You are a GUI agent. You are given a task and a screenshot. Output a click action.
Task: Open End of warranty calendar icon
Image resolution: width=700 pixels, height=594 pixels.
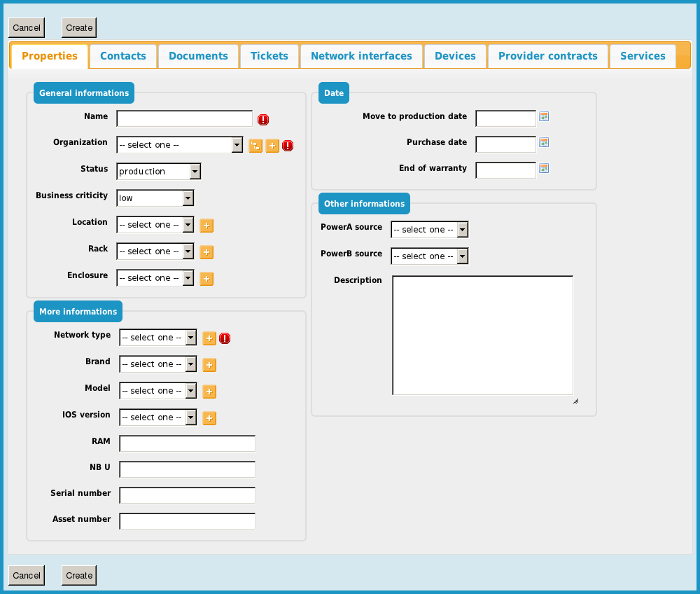tap(544, 168)
